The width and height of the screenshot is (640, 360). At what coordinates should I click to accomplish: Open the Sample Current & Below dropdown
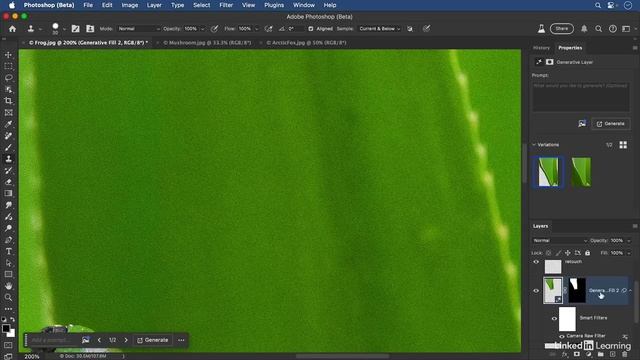pyautogui.click(x=380, y=29)
